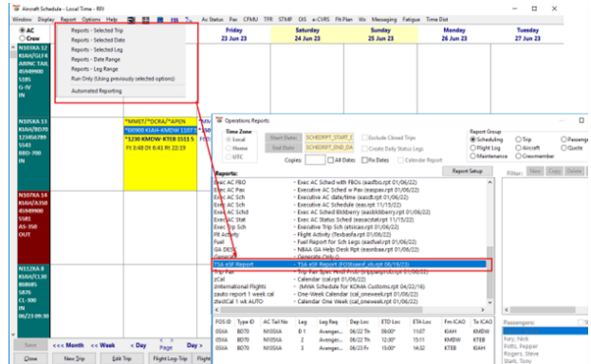Select the AC view radio button

[22, 30]
